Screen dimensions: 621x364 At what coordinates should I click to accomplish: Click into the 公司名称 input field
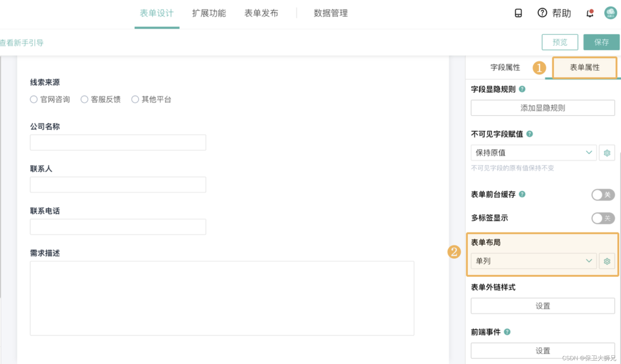118,143
